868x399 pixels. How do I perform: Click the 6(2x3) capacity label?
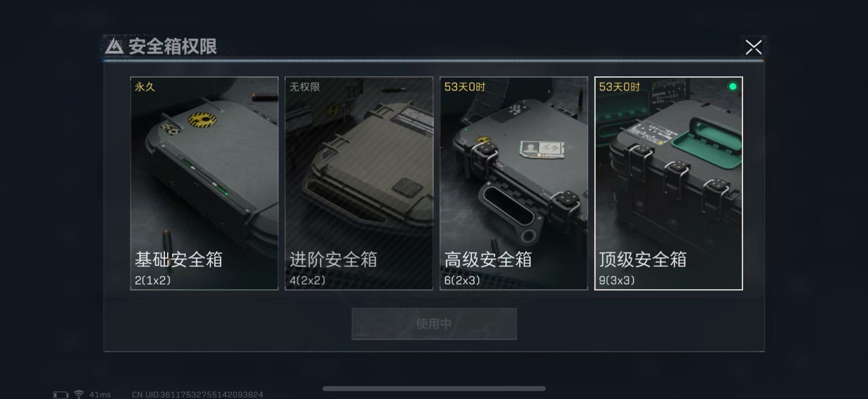[462, 280]
